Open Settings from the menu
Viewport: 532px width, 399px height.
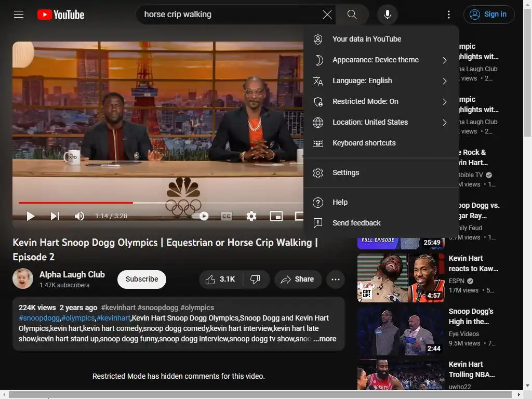click(x=381, y=172)
